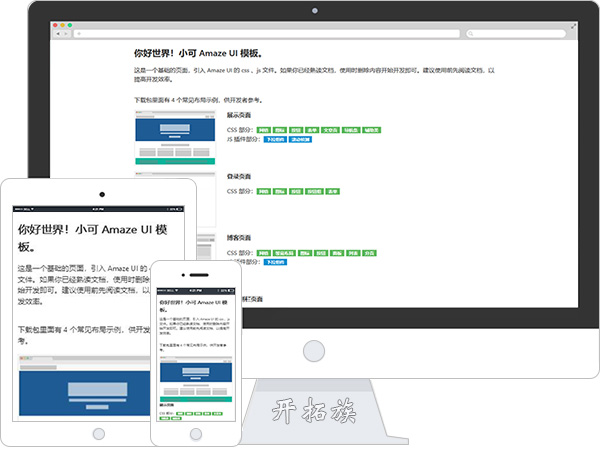This screenshot has height=450, width=600.
Task: Click the search magnifier icon in the browser search box
Action: click(x=471, y=34)
